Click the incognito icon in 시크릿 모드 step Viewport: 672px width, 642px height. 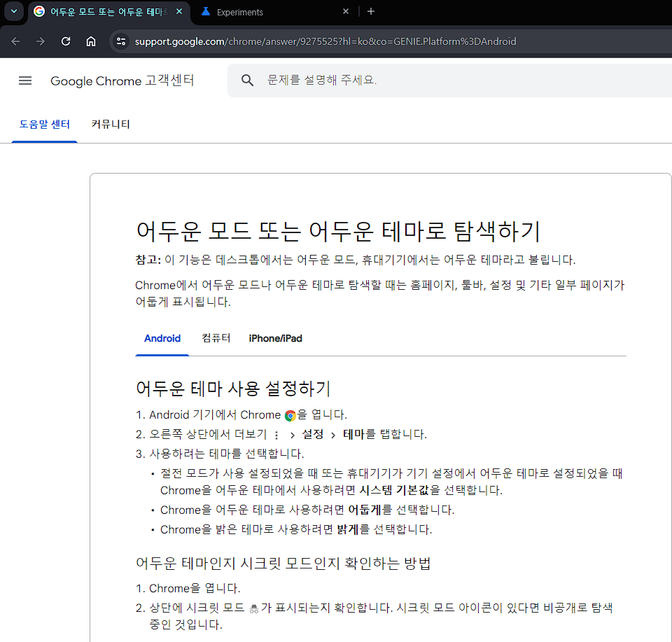254,608
